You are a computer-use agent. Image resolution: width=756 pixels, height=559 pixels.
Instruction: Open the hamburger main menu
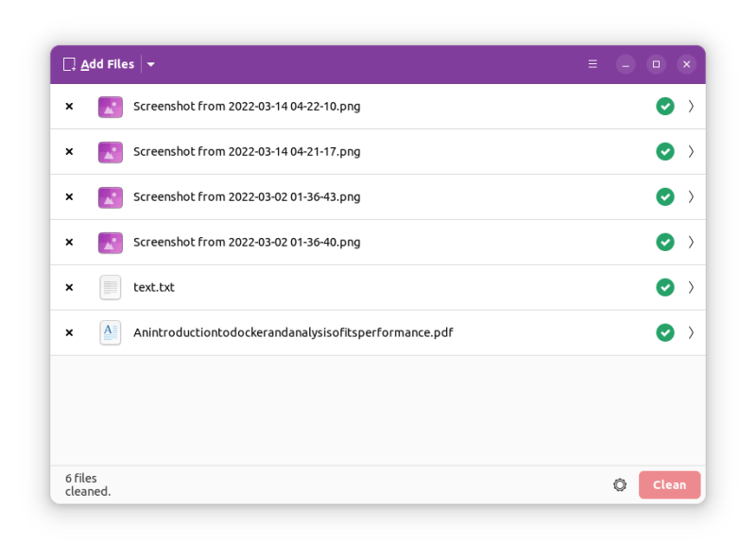coord(593,64)
